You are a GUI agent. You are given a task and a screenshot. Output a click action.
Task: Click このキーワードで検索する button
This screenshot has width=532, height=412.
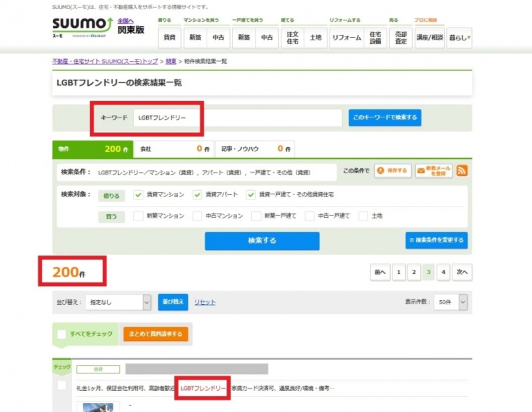click(x=385, y=118)
